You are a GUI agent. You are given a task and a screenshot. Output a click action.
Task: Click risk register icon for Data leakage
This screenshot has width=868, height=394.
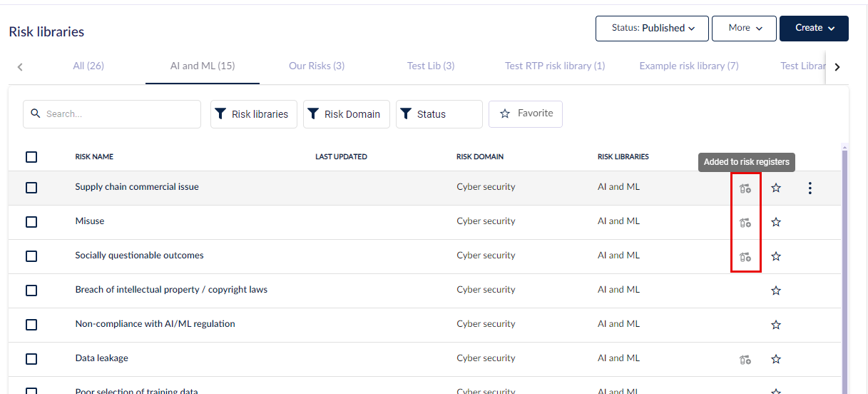pyautogui.click(x=745, y=360)
